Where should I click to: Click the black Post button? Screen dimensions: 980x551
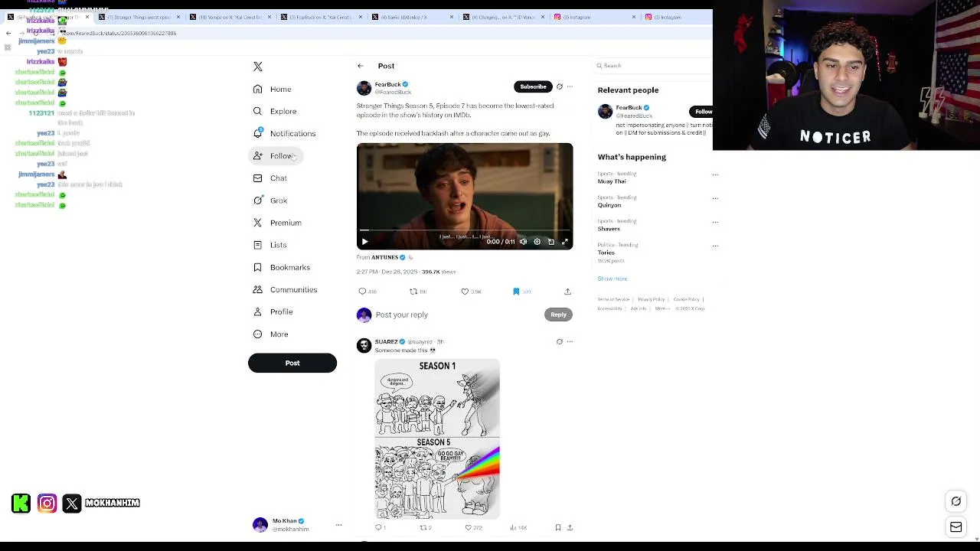pyautogui.click(x=292, y=363)
